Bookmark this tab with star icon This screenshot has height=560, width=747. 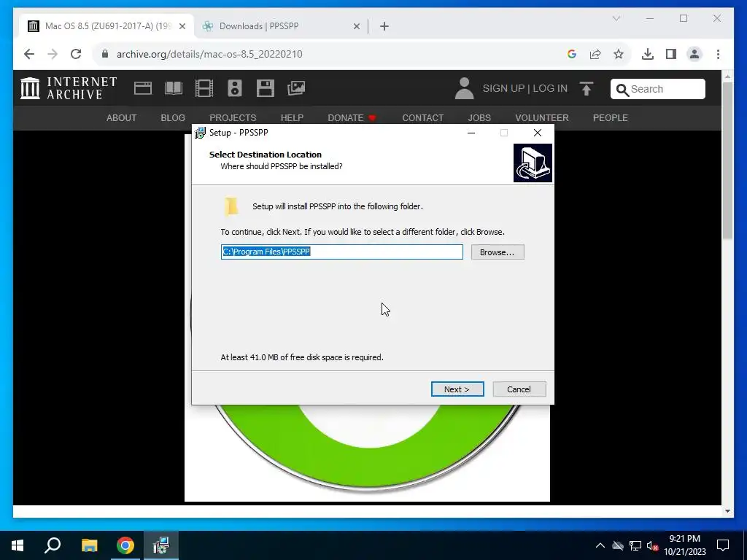pos(619,54)
